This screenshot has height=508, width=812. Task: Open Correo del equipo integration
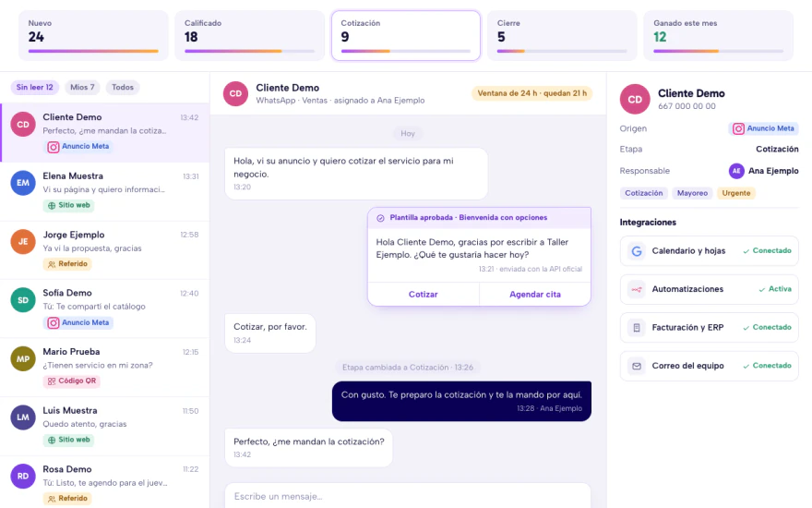[709, 366]
